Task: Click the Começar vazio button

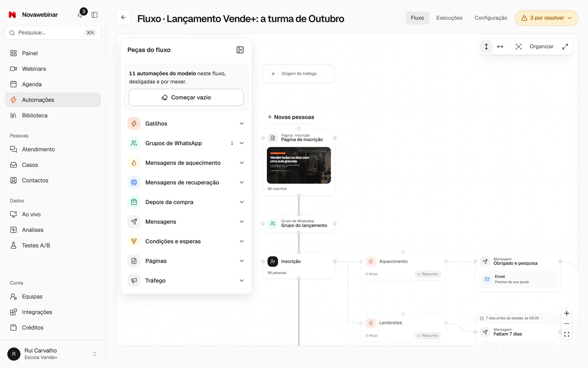Action: pos(186,97)
